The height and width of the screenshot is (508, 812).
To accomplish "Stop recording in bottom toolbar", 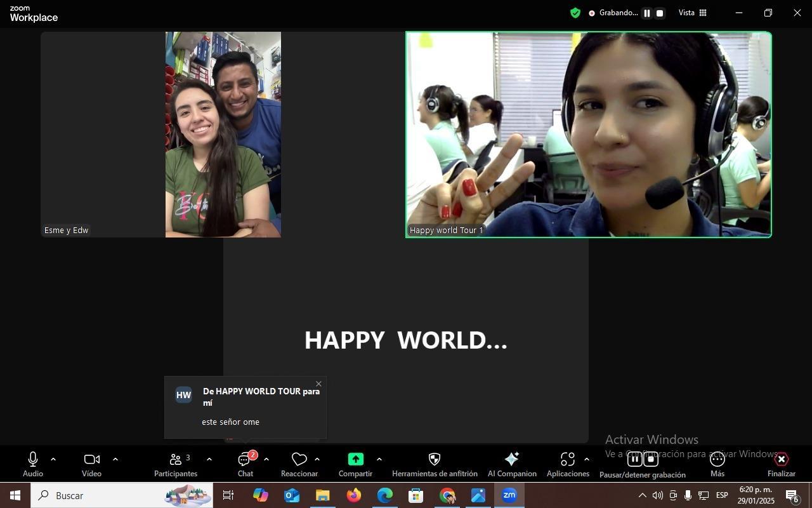I will 651,459.
